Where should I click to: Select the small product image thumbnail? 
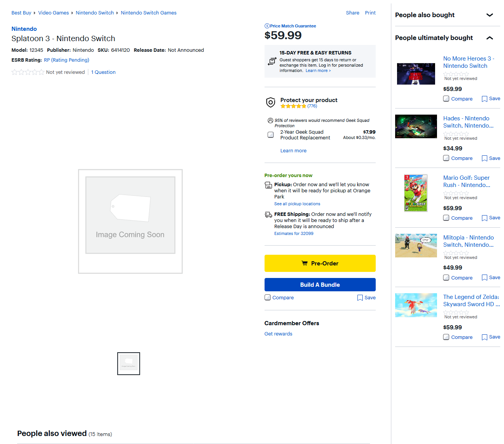tap(129, 364)
